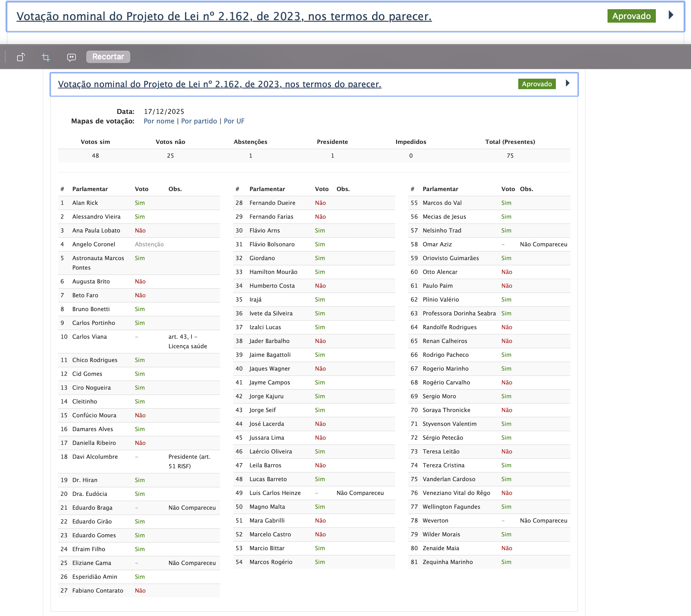Click the third column Voto header

coord(508,189)
